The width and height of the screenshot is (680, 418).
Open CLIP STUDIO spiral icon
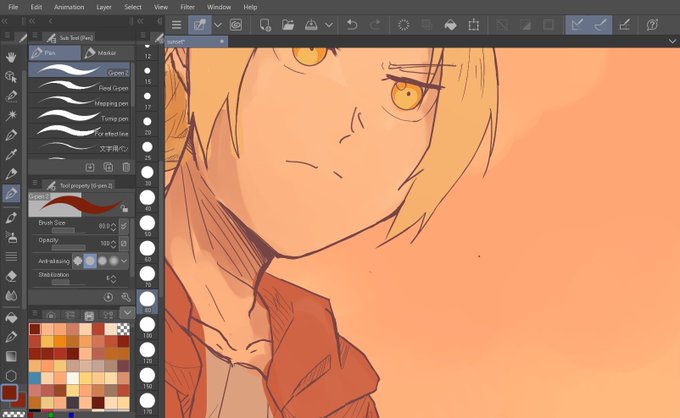pos(236,25)
